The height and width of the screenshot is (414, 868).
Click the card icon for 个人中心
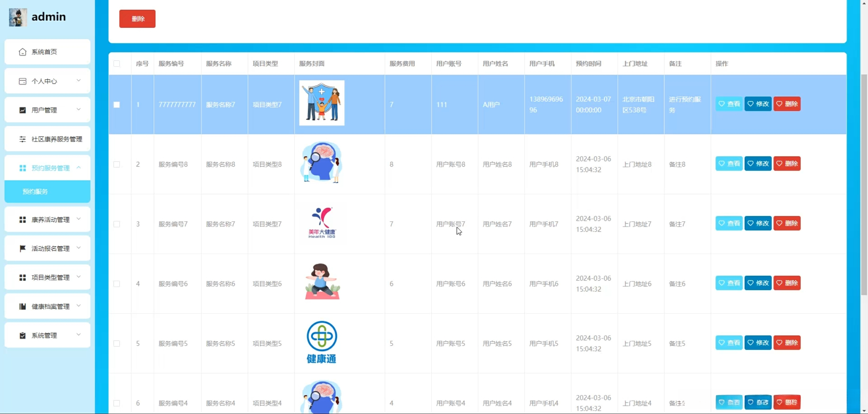pos(22,81)
